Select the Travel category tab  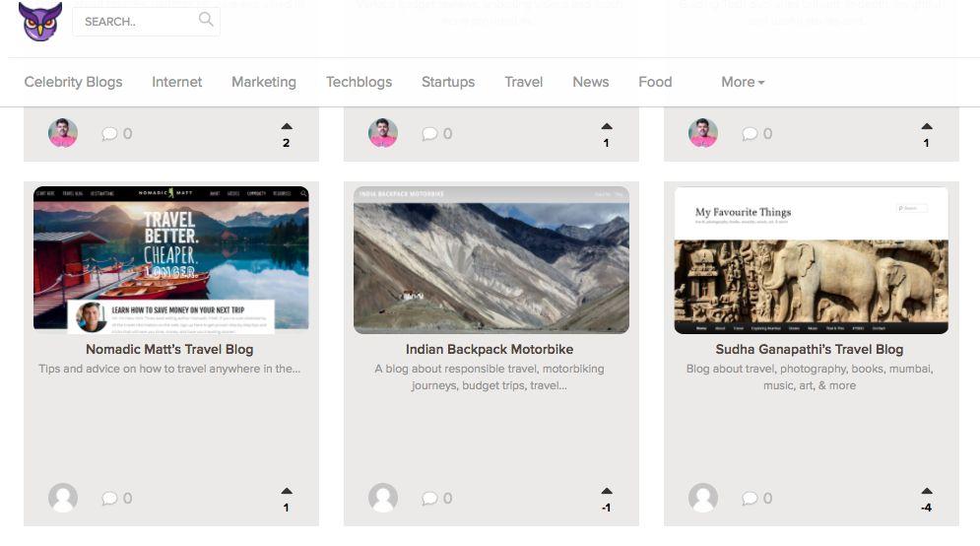coord(524,82)
